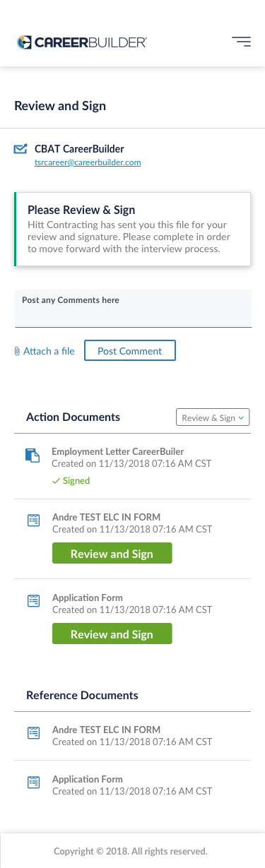Click the paperclip attach icon

point(17,351)
